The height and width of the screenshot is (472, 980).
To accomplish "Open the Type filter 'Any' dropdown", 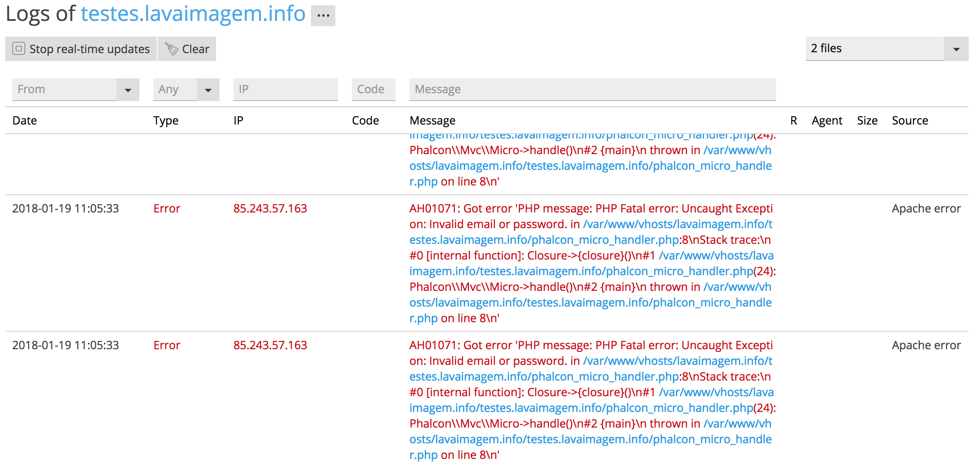I will tap(209, 89).
